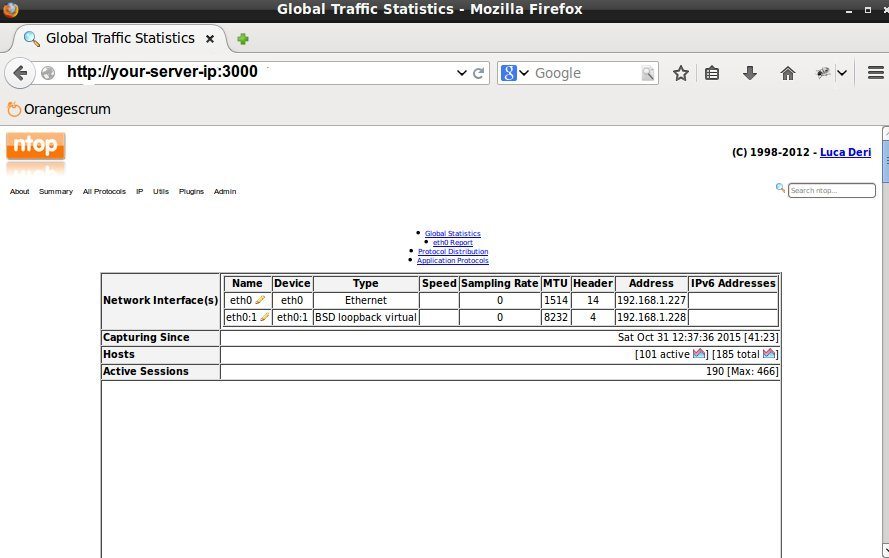Click the eth0:1 device cell

click(292, 317)
